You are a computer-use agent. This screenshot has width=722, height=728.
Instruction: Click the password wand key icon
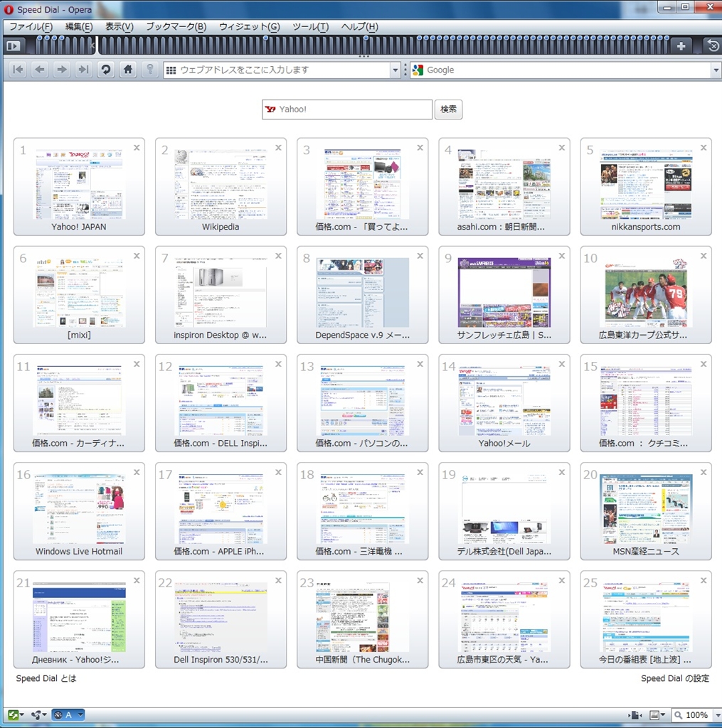(149, 70)
